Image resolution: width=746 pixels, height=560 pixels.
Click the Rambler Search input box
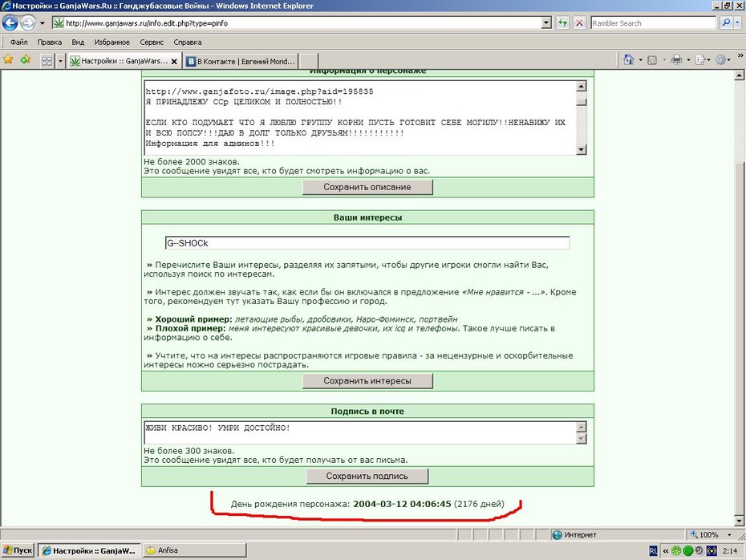(653, 22)
